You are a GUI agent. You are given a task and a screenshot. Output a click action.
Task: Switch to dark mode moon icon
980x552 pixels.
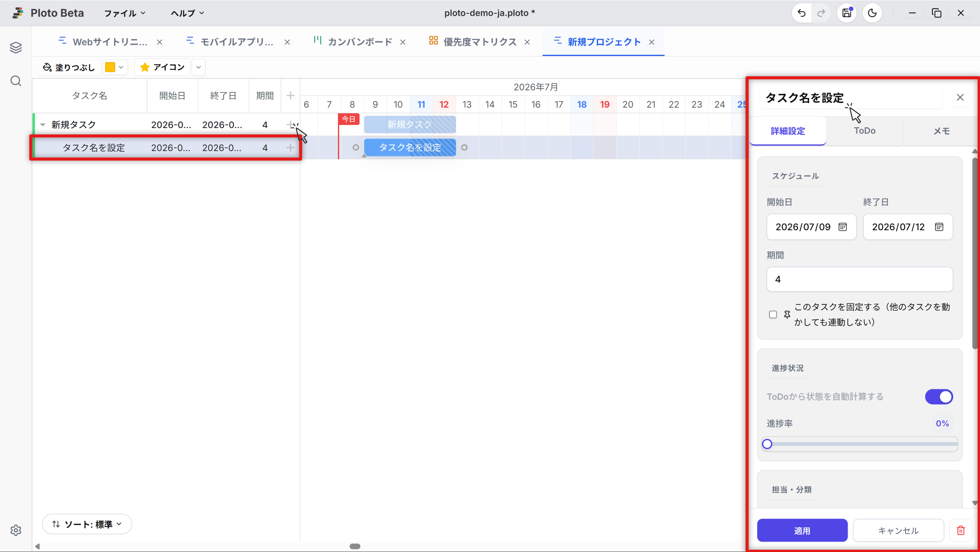[872, 13]
